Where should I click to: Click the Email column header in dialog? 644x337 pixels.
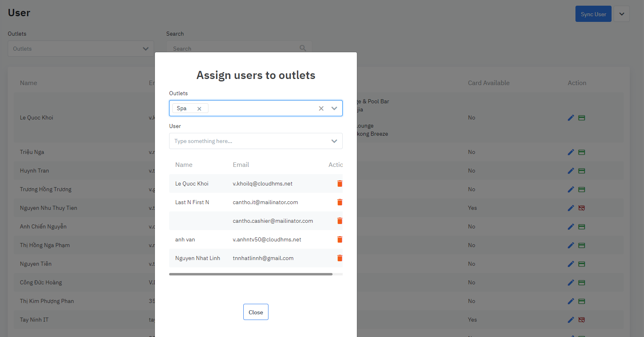(241, 165)
